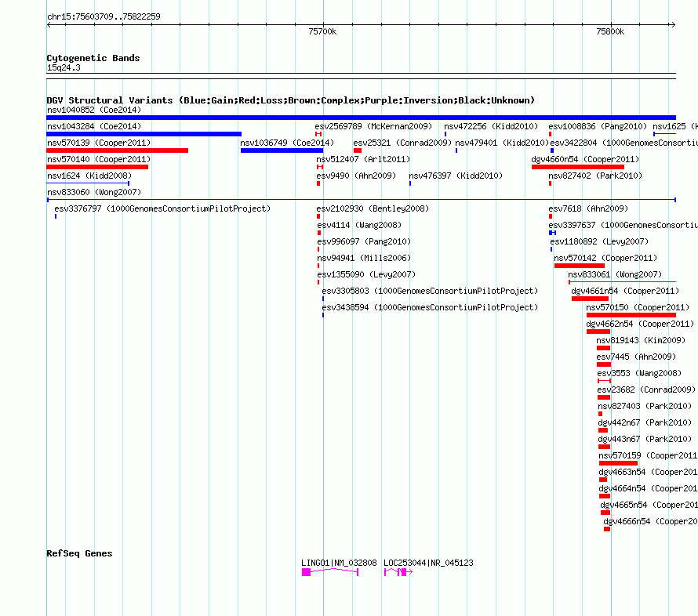Select the nsv1036749 (Coe2014) label
Viewport: 698px width, 616px height.
(287, 143)
